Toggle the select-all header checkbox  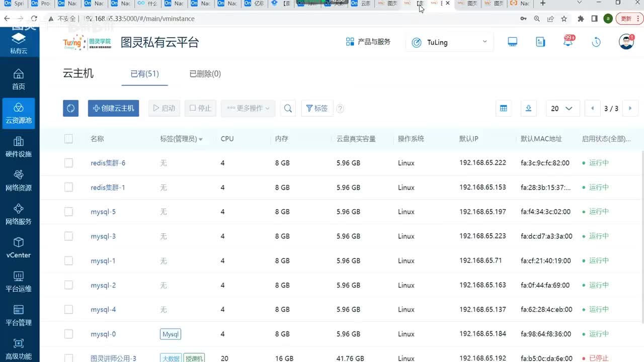68,139
